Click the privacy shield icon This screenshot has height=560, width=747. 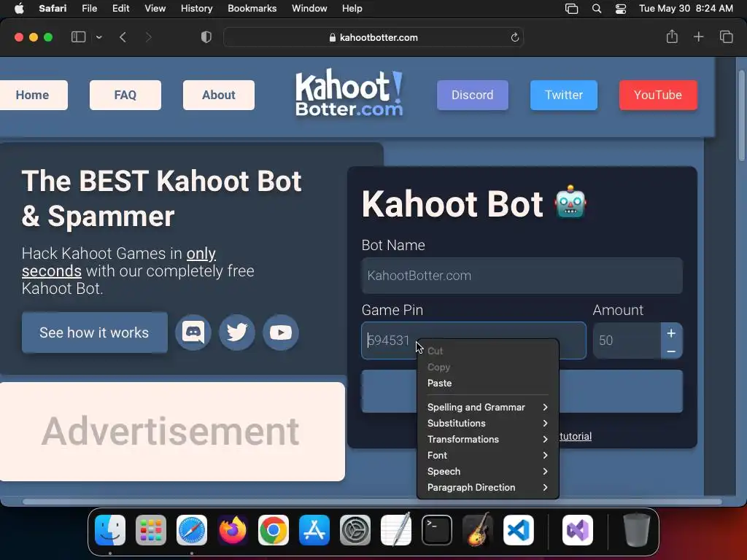pyautogui.click(x=206, y=37)
